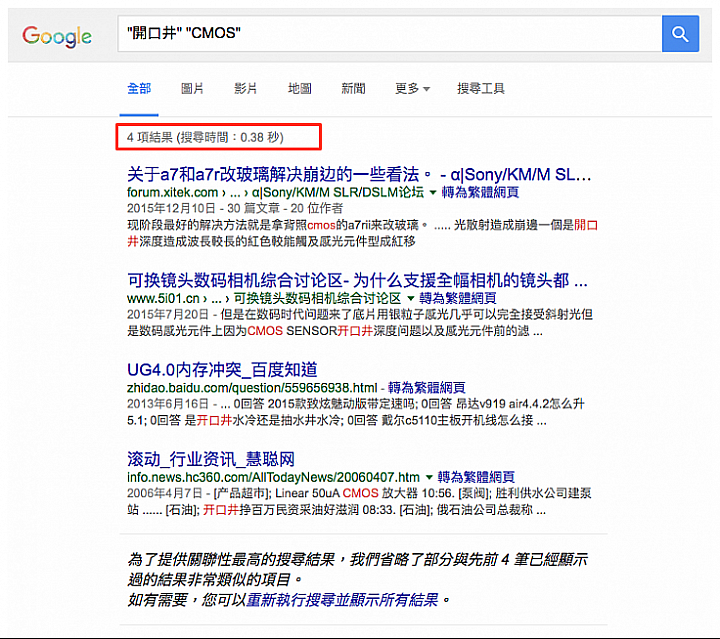Switch to the 影片 tab

coord(245,88)
